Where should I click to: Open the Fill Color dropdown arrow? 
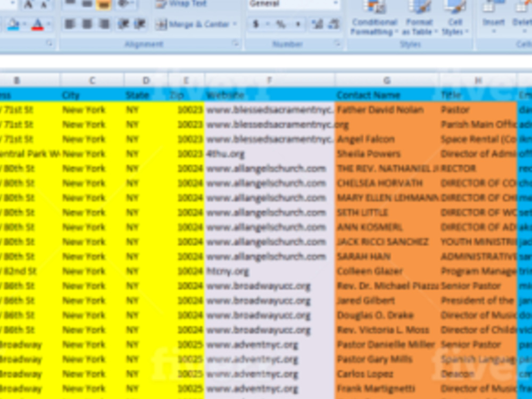[24, 24]
